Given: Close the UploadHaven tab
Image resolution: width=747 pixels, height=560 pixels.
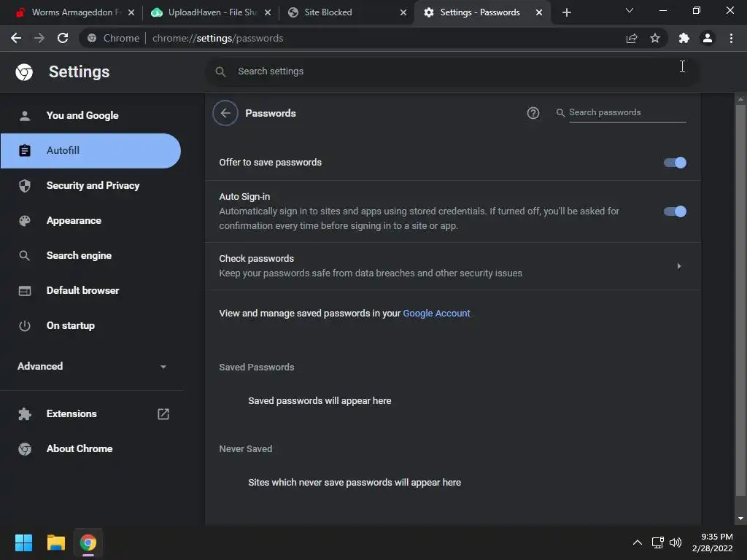Looking at the screenshot, I should (268, 12).
